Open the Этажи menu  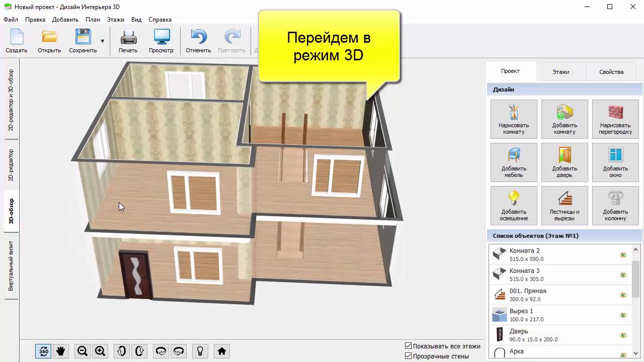(115, 20)
